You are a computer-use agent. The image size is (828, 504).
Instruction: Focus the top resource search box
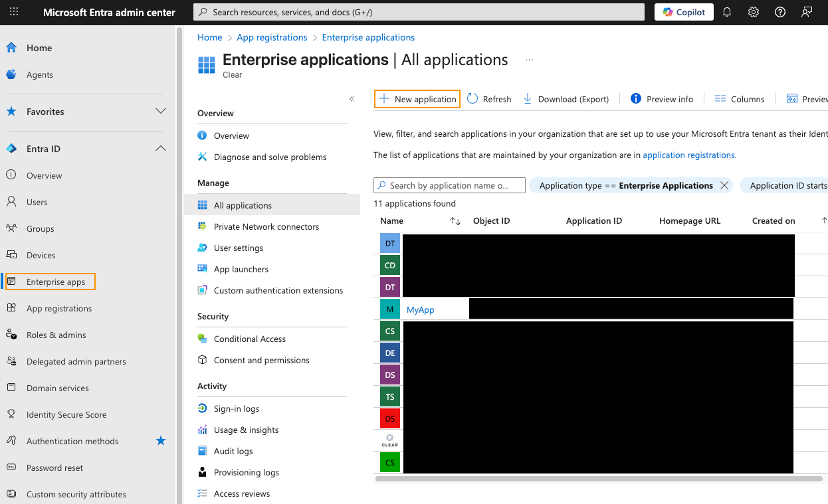coord(419,12)
